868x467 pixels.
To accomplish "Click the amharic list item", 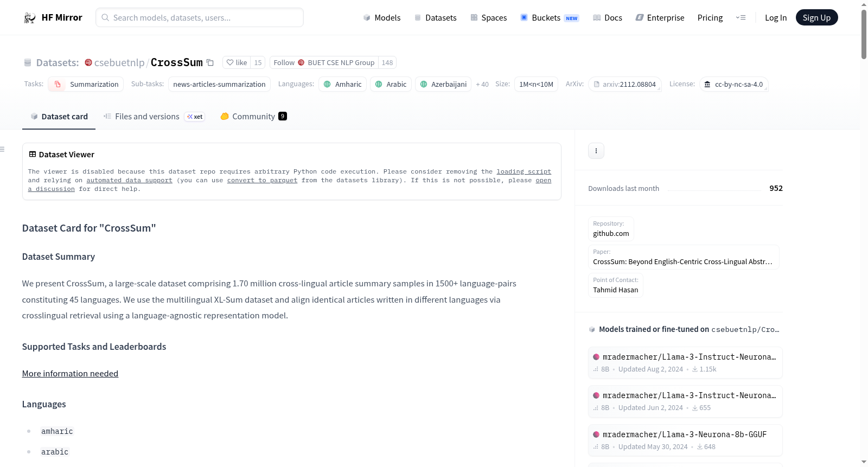I will click(57, 431).
